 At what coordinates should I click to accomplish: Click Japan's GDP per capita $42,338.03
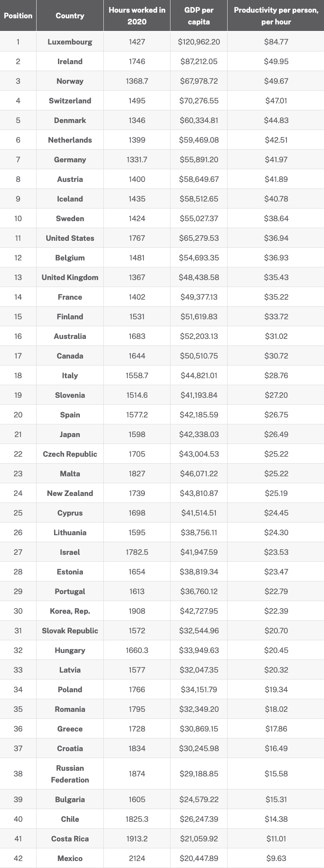tap(199, 434)
